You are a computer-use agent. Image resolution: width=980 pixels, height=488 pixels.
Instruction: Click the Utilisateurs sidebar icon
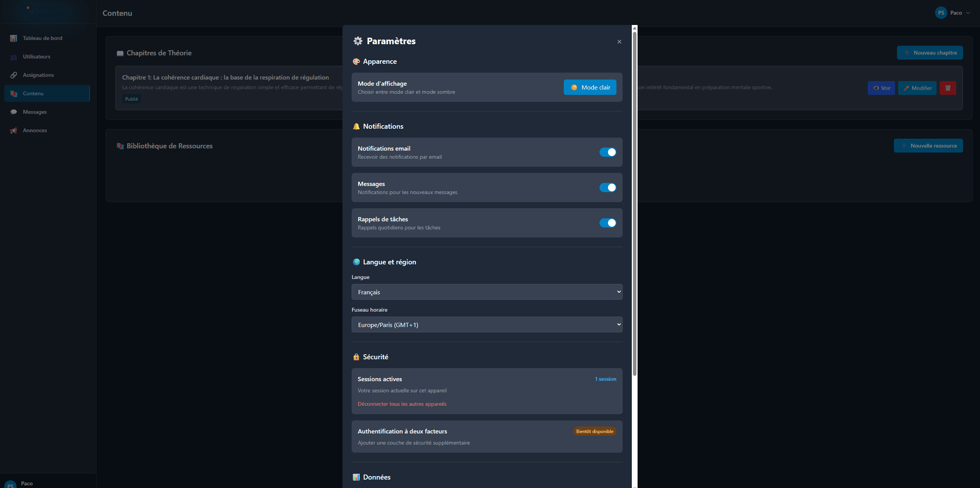(13, 57)
